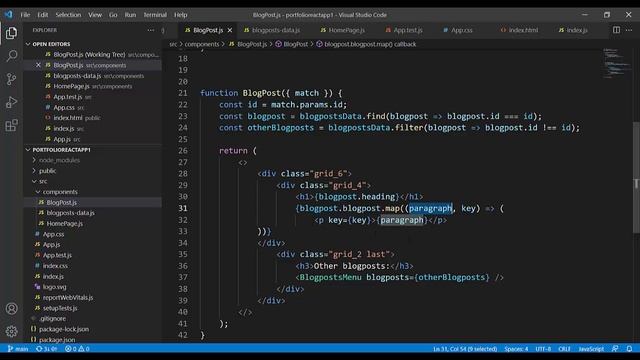Switch to the index.html tab
Screen dimensions: 640x360
click(520, 30)
